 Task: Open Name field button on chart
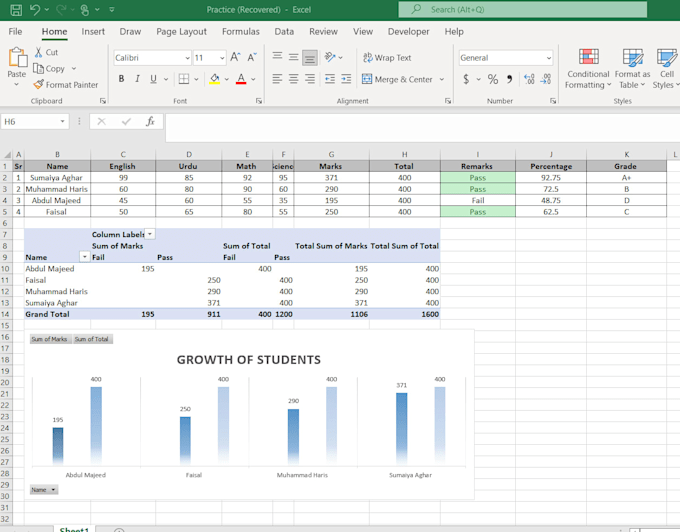(x=44, y=490)
